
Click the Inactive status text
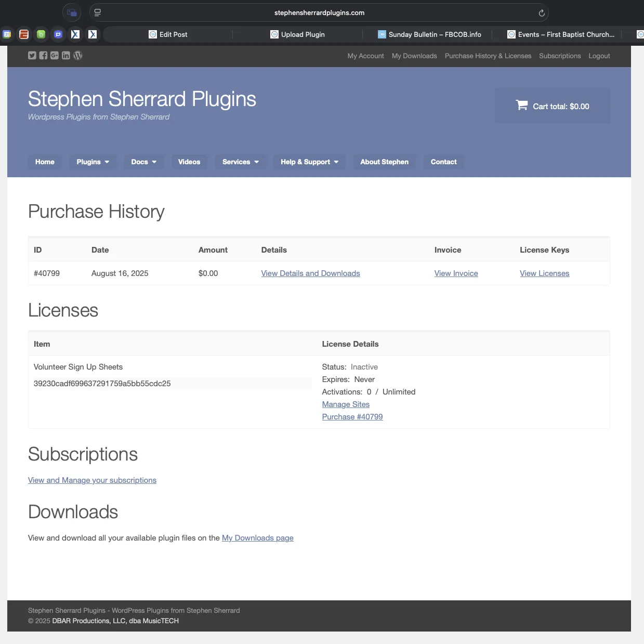tap(364, 367)
